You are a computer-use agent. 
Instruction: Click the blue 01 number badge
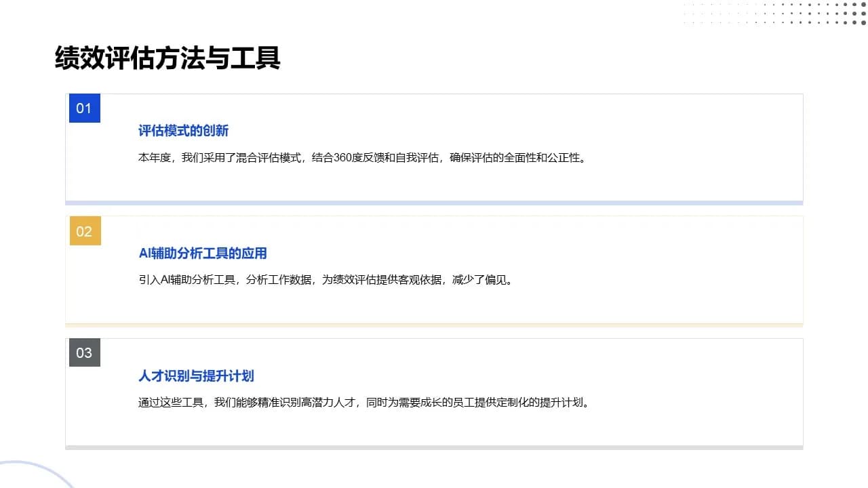click(x=85, y=108)
